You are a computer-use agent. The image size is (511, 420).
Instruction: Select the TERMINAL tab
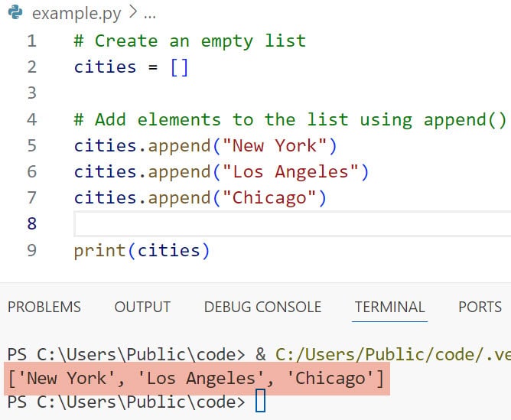tap(390, 307)
